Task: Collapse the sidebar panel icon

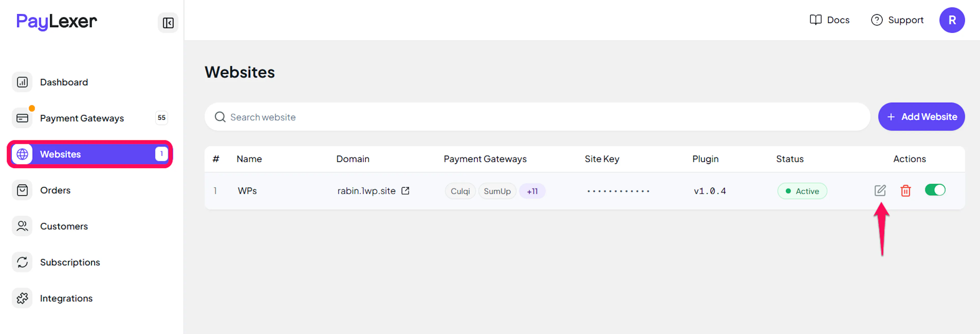Action: pyautogui.click(x=168, y=22)
